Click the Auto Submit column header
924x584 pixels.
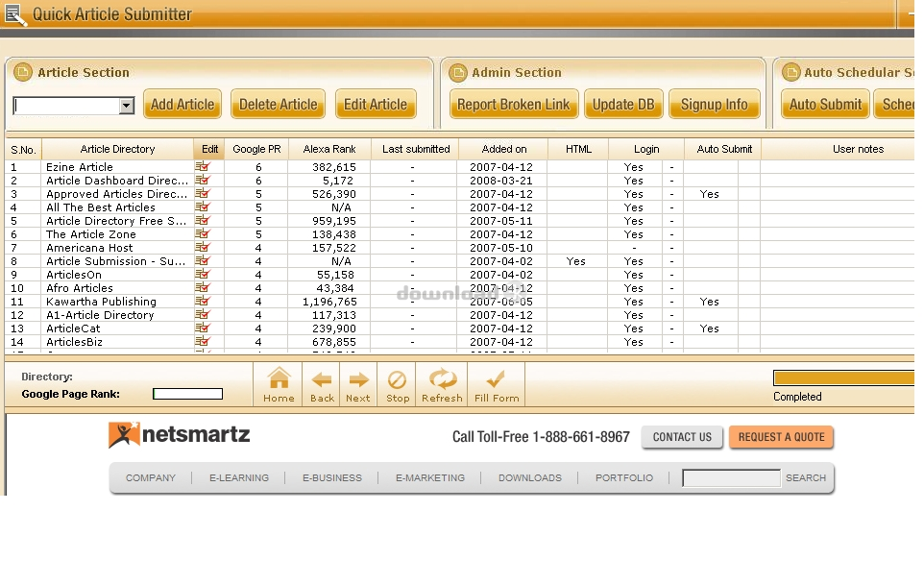(x=724, y=149)
